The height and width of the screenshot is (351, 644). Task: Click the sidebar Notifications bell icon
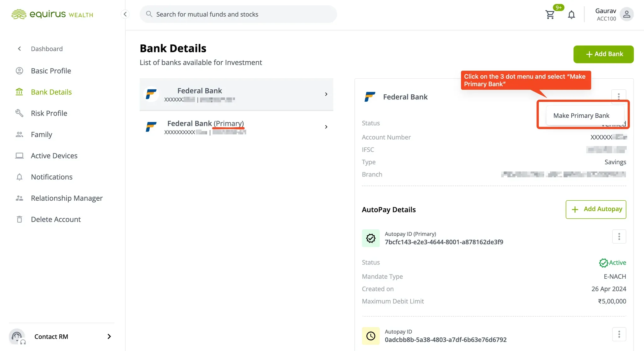(19, 177)
